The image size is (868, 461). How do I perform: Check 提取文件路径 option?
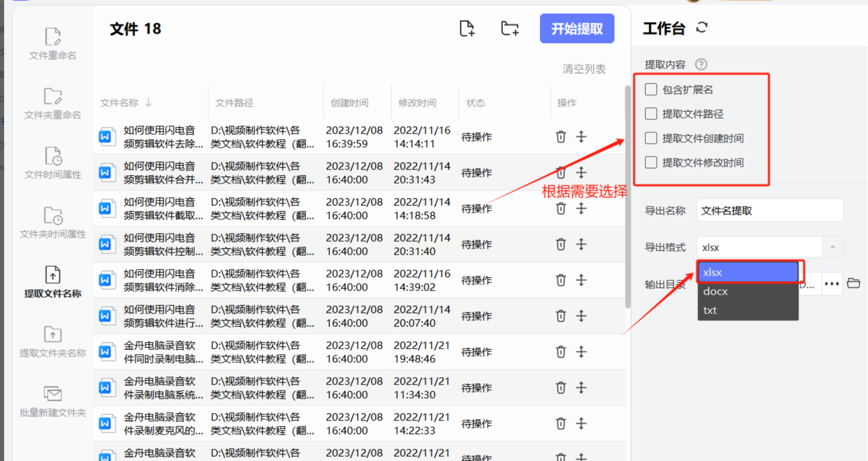(651, 114)
